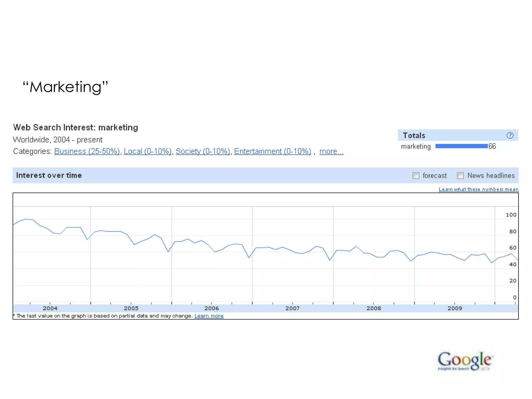Click the 2004 label on the timeline
532x399 pixels.
click(50, 308)
